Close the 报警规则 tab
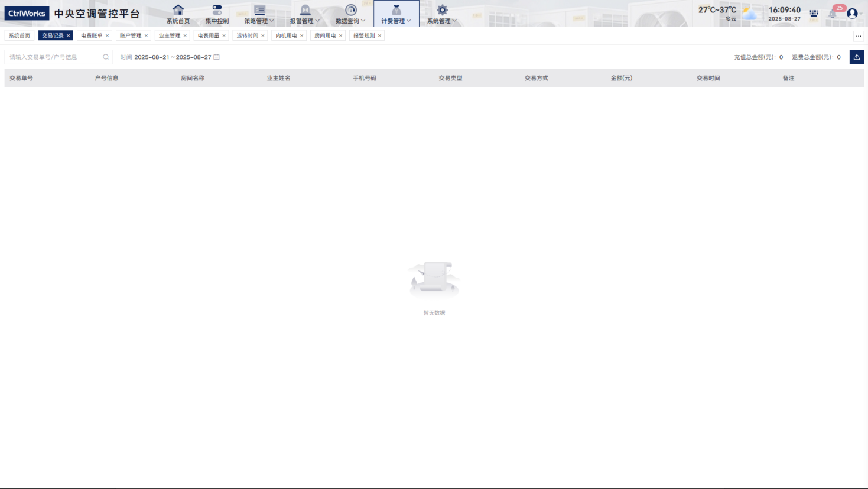This screenshot has width=868, height=489. tap(379, 35)
